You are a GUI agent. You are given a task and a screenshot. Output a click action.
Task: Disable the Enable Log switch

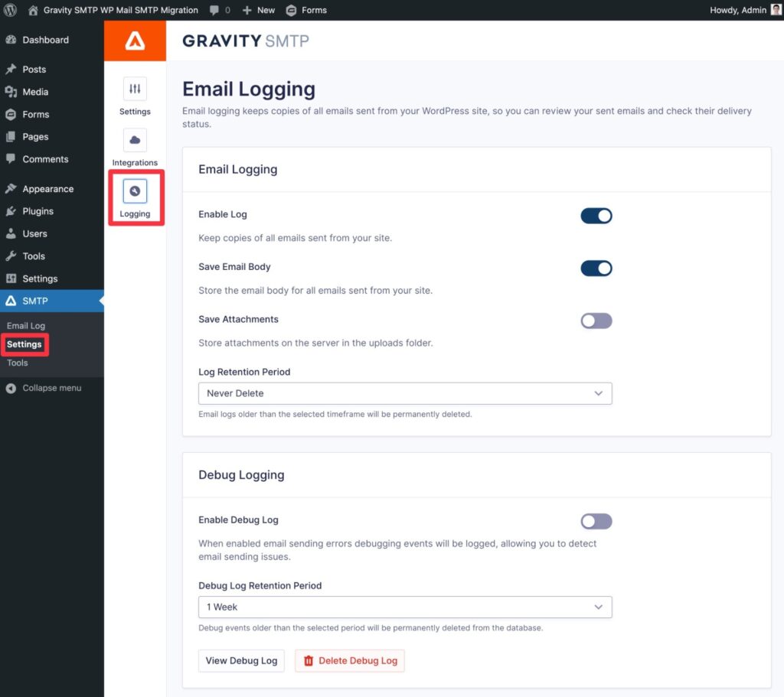point(596,216)
